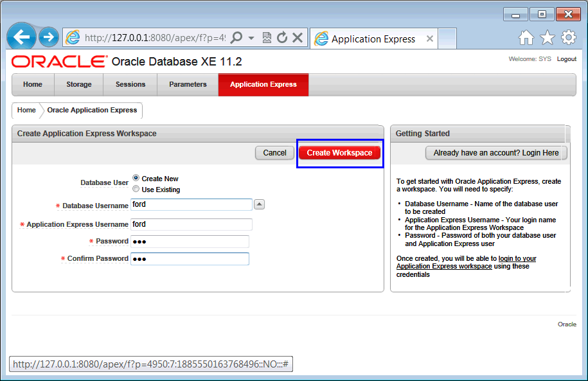The image size is (588, 381).
Task: Click the Getting Started panel heading
Action: pyautogui.click(x=422, y=134)
